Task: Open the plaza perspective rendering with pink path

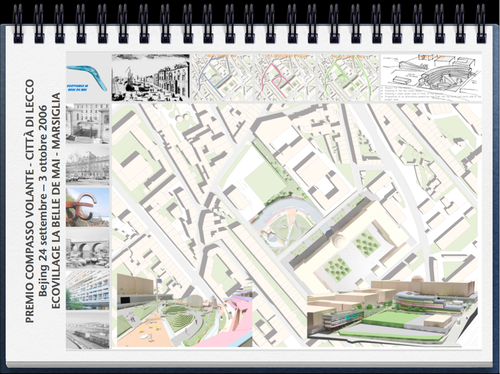Action: [x=184, y=311]
